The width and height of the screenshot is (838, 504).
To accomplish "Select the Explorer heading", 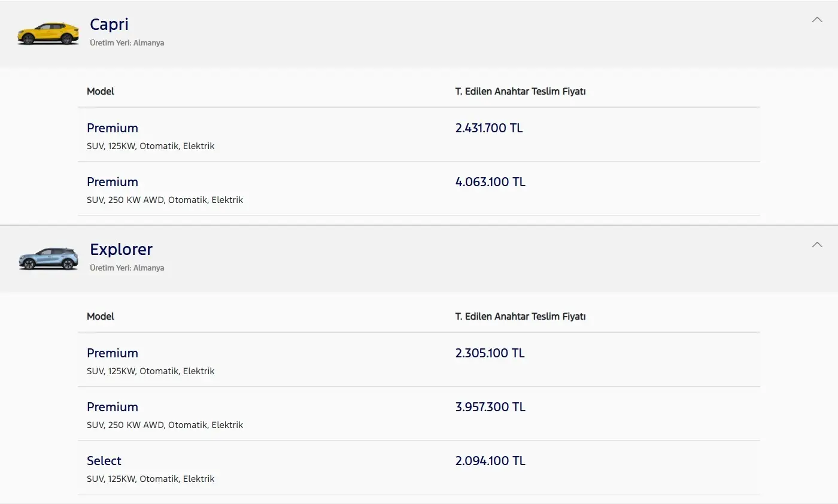I will coord(121,250).
